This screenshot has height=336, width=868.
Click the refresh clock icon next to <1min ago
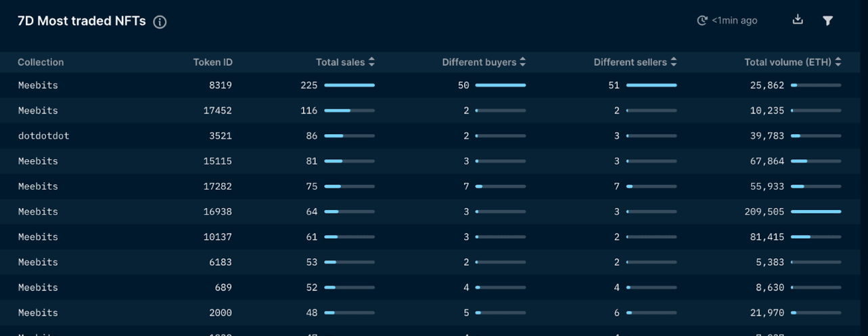[702, 21]
